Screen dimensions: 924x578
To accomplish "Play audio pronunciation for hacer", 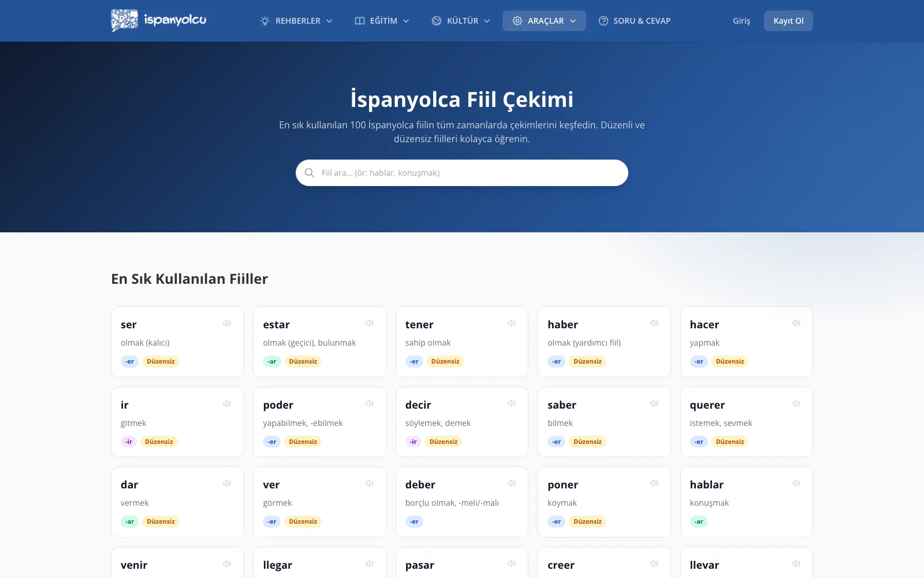I will click(x=796, y=323).
